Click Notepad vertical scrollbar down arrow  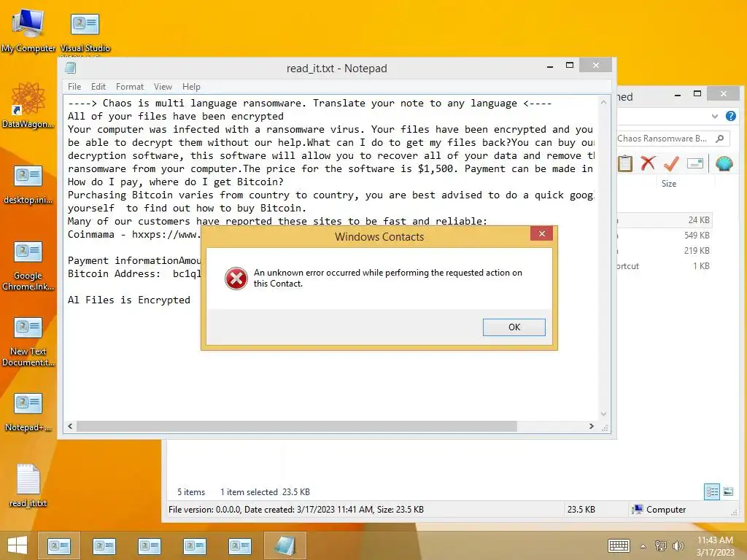(603, 414)
